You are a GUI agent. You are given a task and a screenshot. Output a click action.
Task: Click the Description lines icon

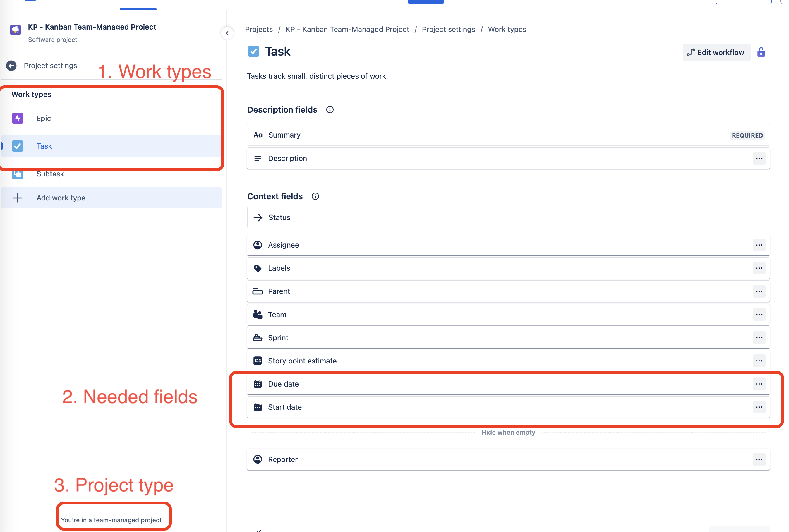(258, 158)
